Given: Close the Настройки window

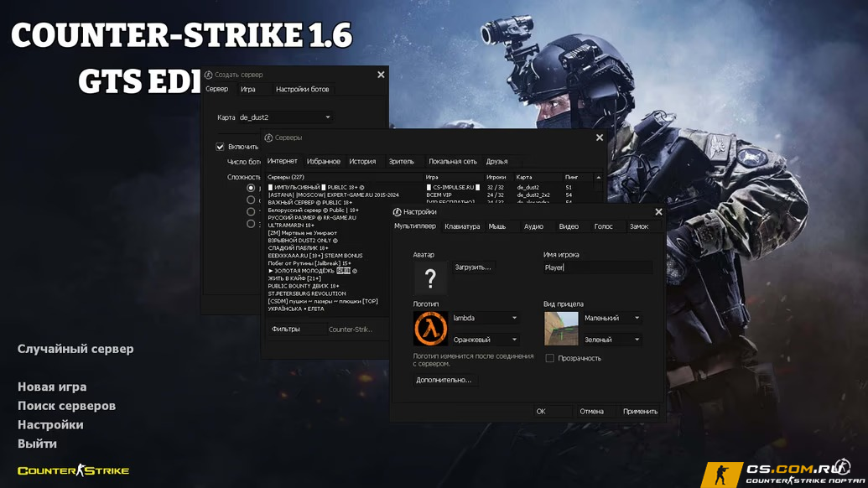Looking at the screenshot, I should coord(658,212).
